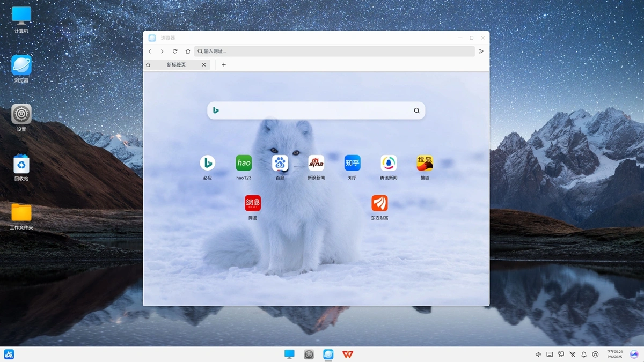Click the browser reload button
The image size is (644, 362).
(x=175, y=51)
